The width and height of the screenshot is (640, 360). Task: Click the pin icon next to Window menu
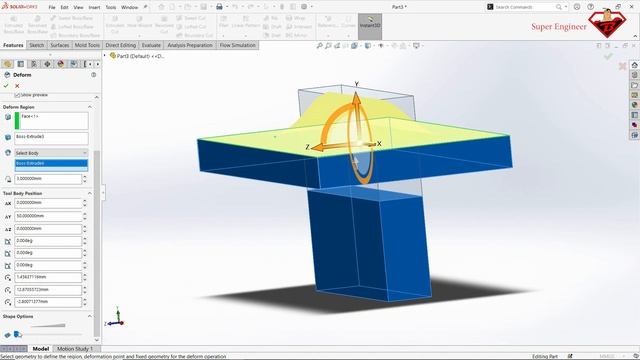145,7
